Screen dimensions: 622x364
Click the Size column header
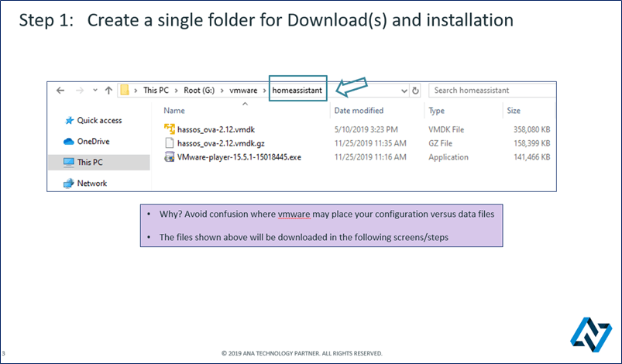click(514, 111)
